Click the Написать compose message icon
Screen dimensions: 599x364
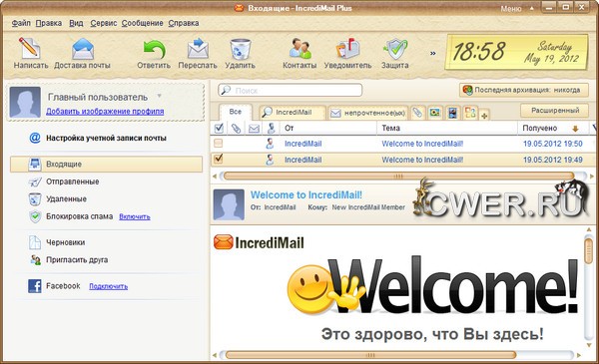(x=29, y=48)
